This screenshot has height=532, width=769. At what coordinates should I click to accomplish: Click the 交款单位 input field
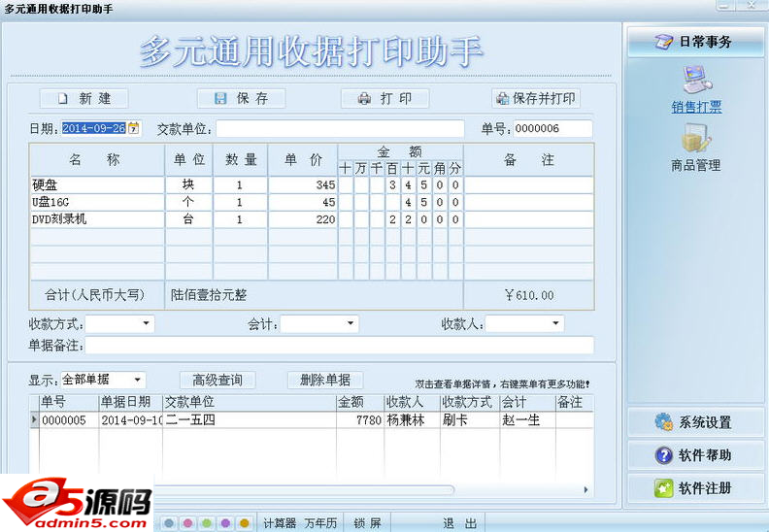click(340, 129)
